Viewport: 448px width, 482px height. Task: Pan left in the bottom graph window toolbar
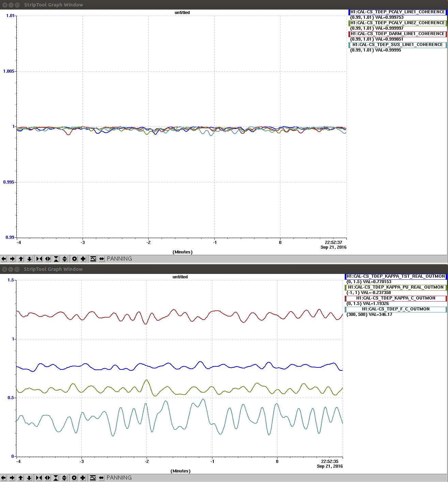[x=4, y=478]
